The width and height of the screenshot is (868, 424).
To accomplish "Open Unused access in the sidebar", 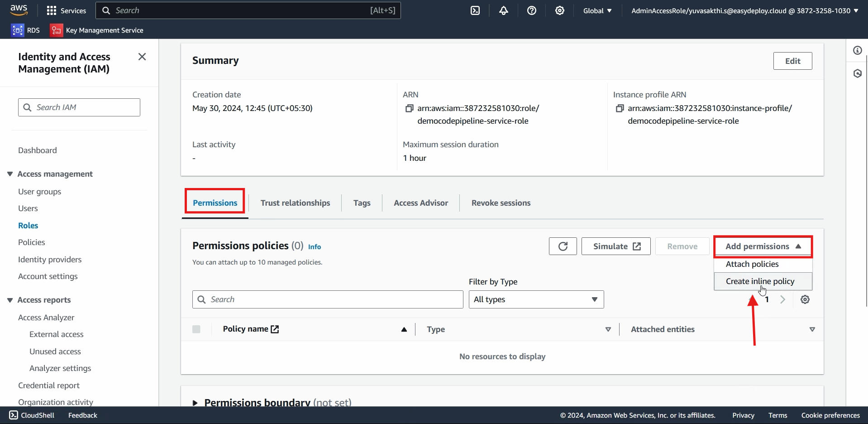I will 55,352.
